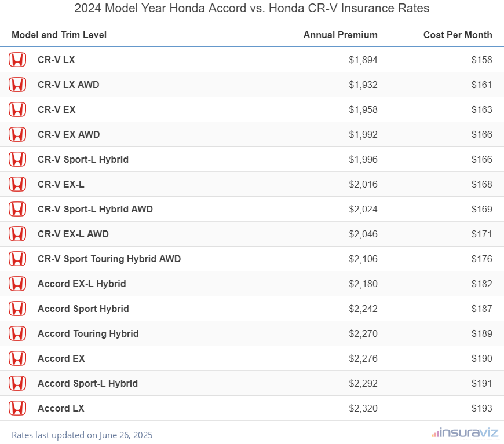Click Honda logo beside CR-V Sport Touring Hybrid AWD
504x444 pixels.
tap(17, 259)
